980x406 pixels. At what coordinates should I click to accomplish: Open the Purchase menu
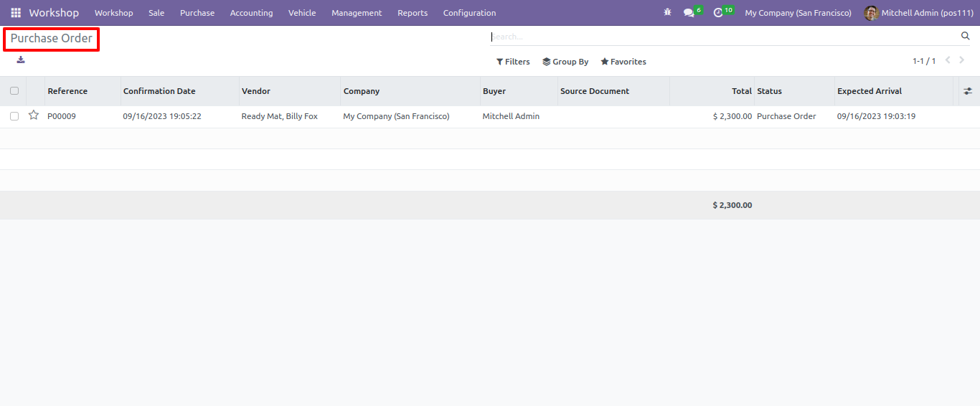[x=197, y=13]
